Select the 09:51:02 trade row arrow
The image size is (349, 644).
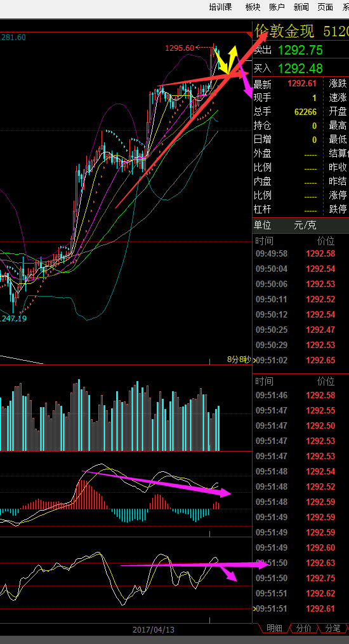click(254, 361)
